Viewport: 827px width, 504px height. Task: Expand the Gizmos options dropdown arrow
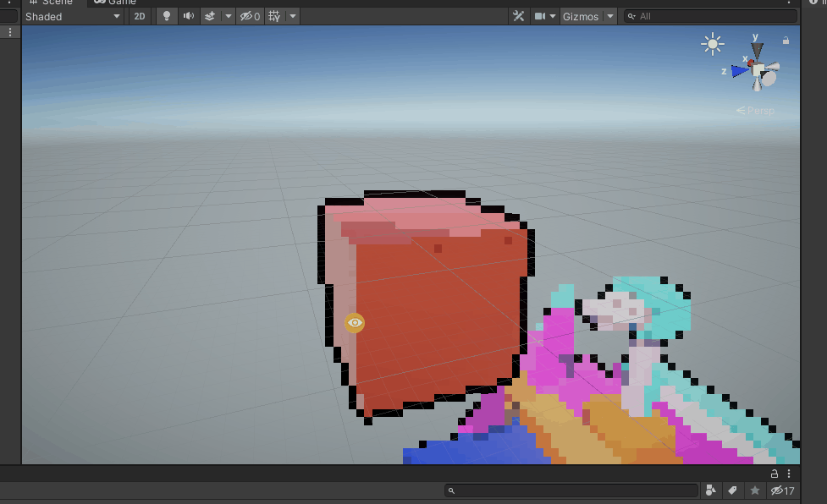[x=610, y=16]
